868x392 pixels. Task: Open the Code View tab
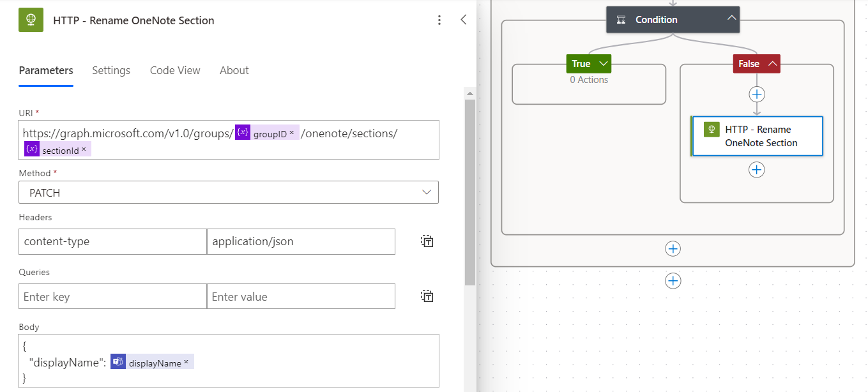click(175, 70)
